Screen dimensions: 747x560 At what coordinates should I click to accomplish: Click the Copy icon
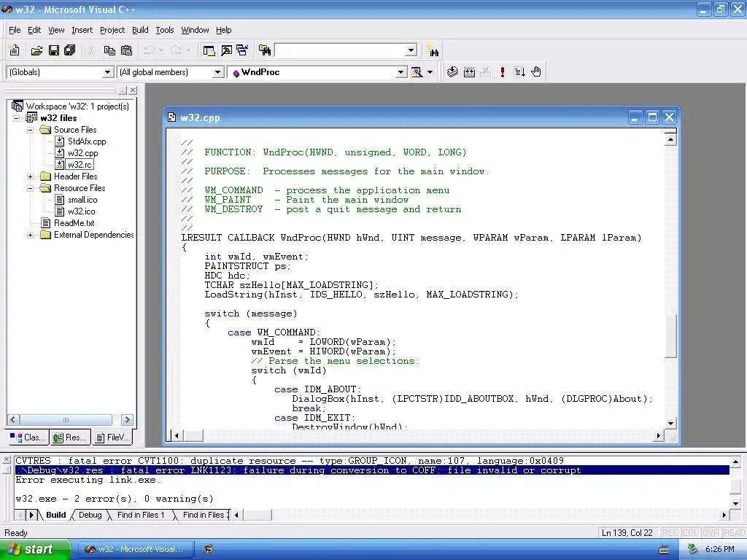109,50
